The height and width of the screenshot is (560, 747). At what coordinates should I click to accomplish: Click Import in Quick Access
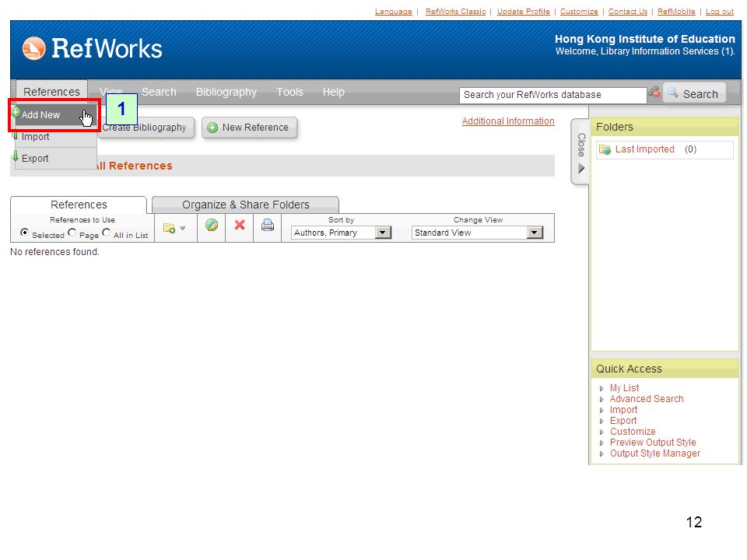click(x=623, y=410)
